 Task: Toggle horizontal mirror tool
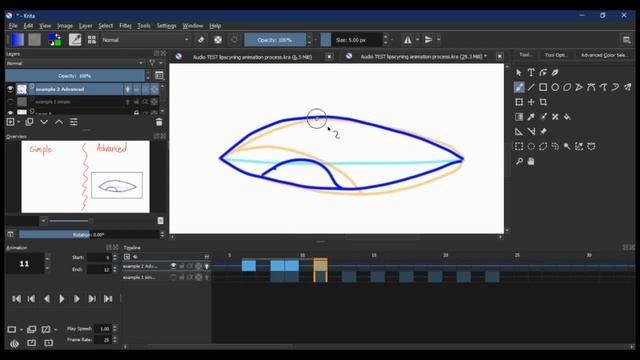point(407,40)
